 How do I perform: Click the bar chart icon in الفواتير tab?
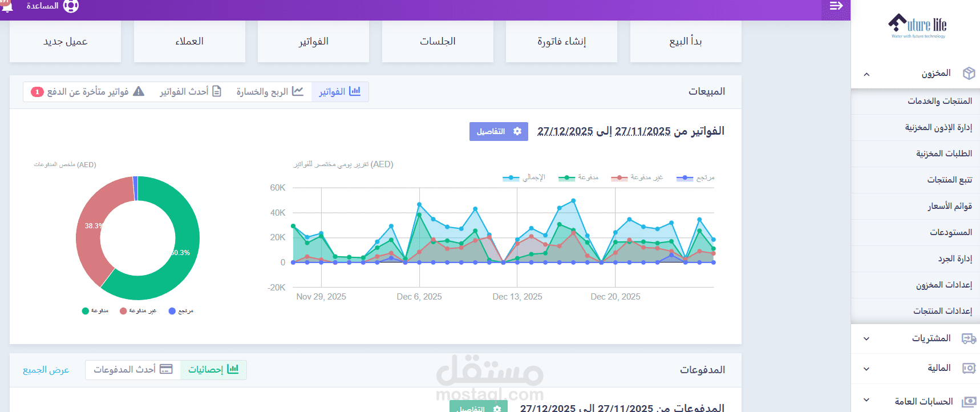coord(355,91)
